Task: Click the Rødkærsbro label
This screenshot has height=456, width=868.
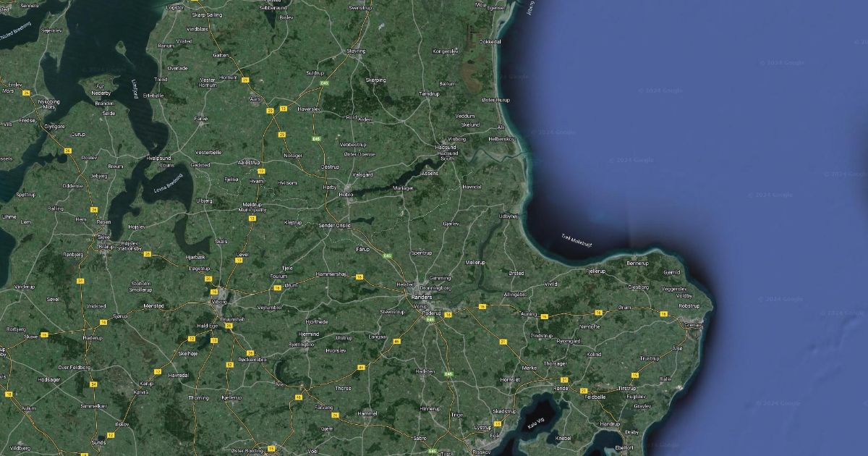Action: [x=252, y=359]
